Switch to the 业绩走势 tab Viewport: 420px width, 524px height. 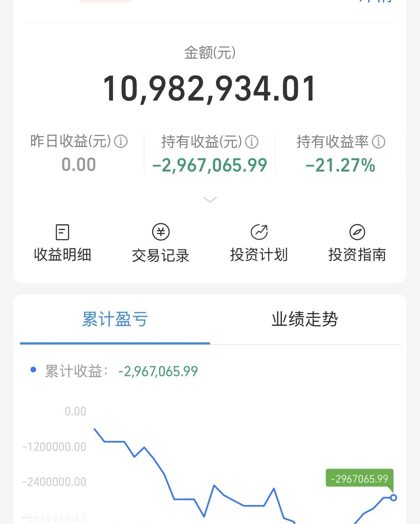coord(305,319)
